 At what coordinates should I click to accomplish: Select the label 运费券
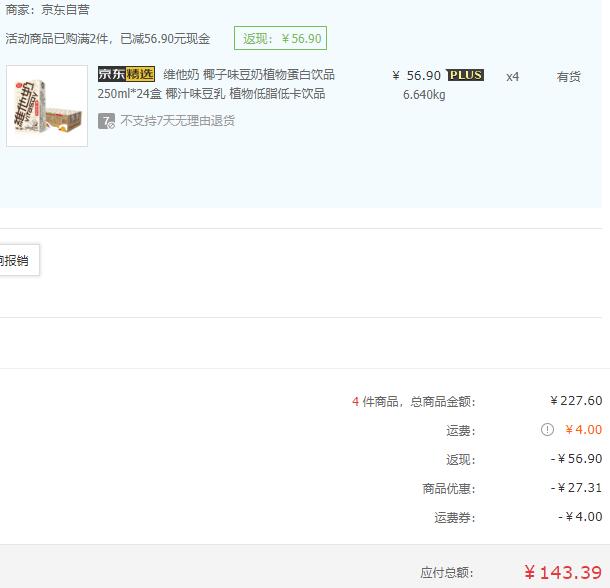click(455, 518)
